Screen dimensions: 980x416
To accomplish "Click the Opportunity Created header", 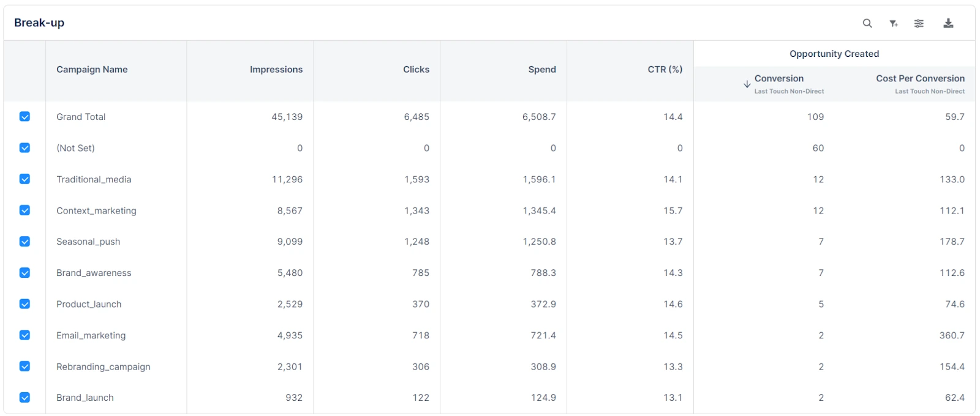I will (x=834, y=54).
